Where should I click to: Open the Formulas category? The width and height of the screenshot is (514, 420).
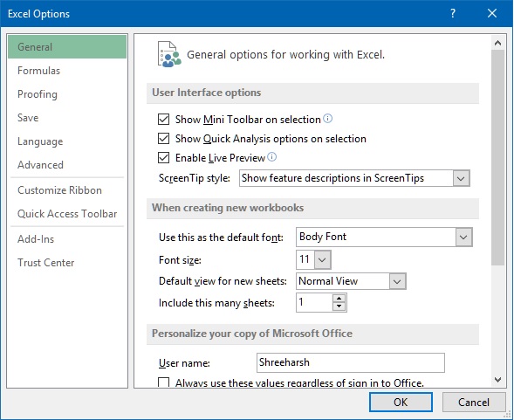click(67, 71)
